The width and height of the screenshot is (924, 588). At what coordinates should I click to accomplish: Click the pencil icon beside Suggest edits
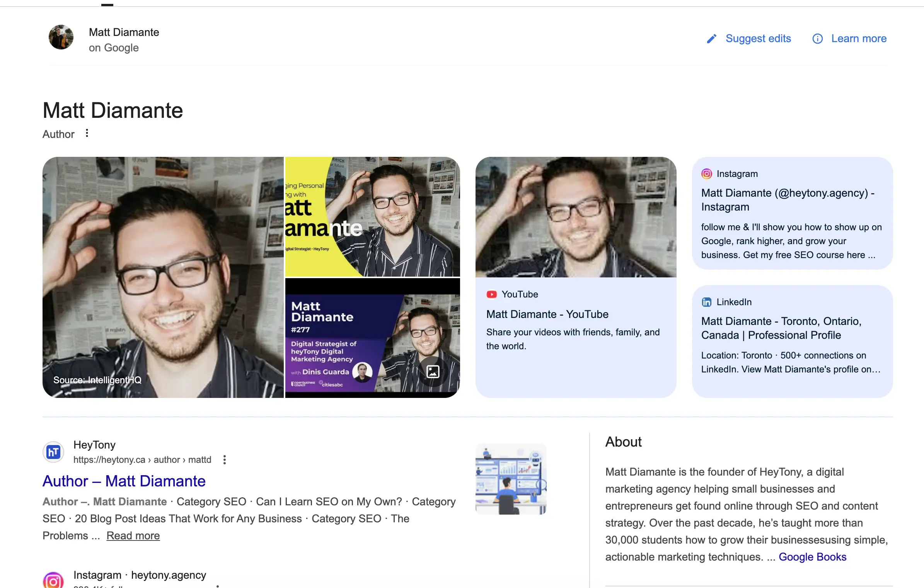click(711, 39)
